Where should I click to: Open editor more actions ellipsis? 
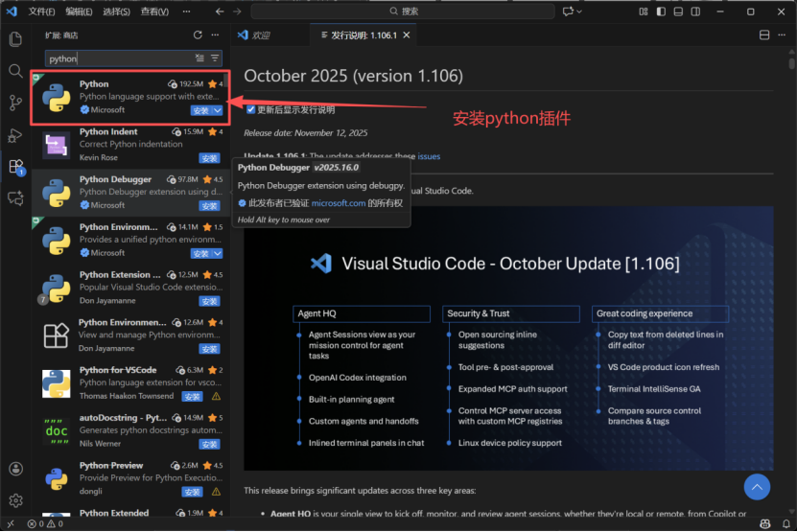click(782, 35)
